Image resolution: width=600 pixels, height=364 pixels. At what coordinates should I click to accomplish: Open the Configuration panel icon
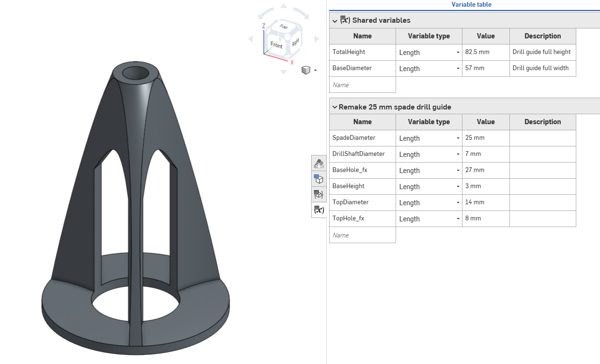[x=319, y=179]
